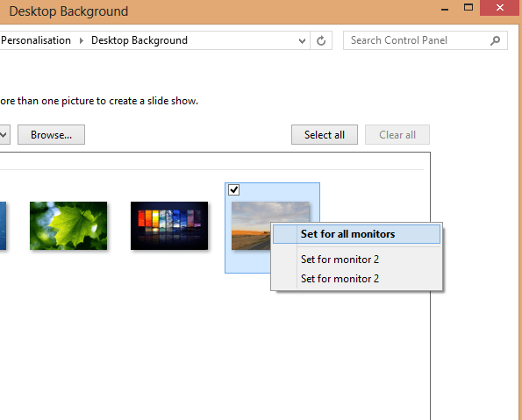Uncheck the landscape wallpaper checkbox
The image size is (522, 420).
coord(233,190)
